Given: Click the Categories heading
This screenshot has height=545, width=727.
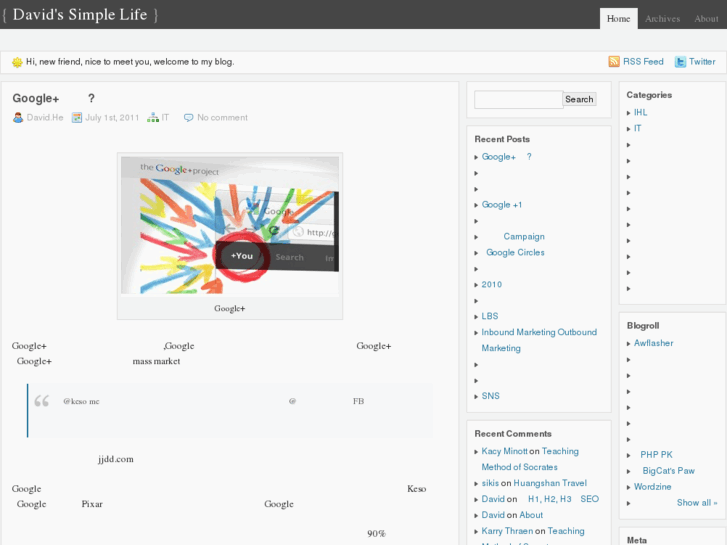Looking at the screenshot, I should pos(649,95).
